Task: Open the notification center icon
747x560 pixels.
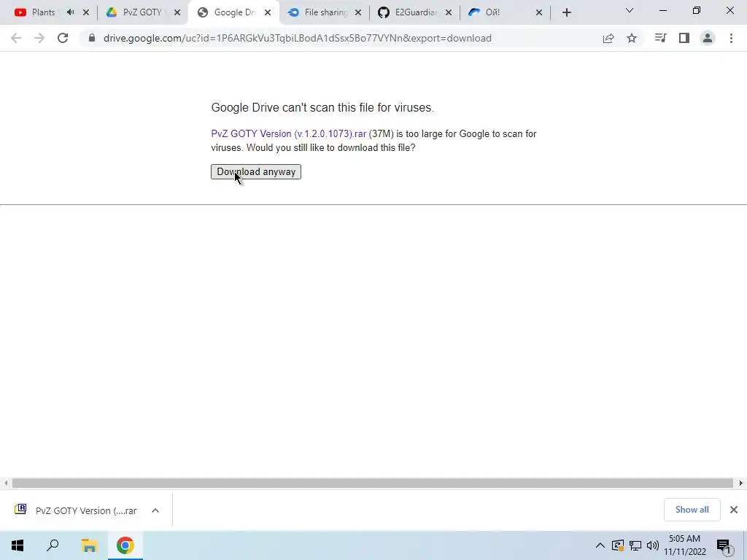Action: (724, 545)
